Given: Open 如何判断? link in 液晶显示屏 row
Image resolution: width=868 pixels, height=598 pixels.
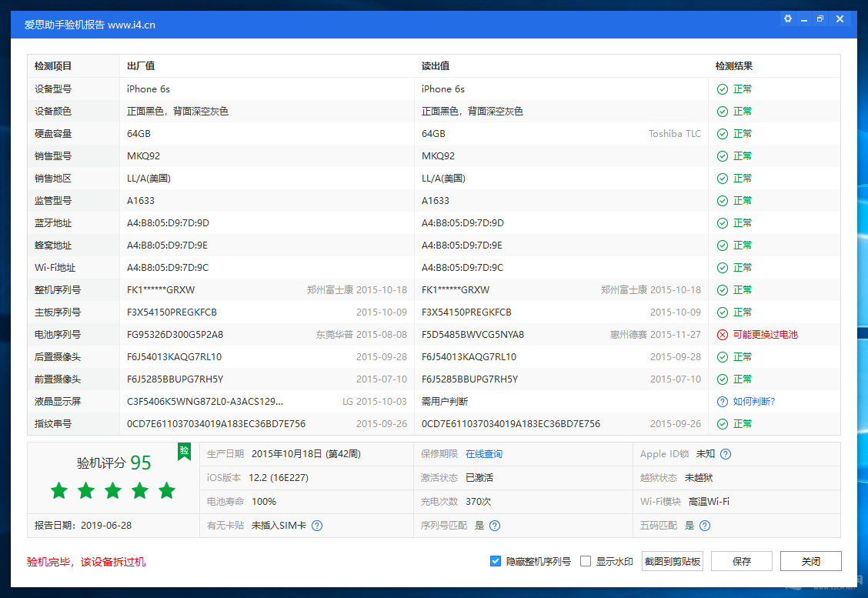Looking at the screenshot, I should 754,402.
